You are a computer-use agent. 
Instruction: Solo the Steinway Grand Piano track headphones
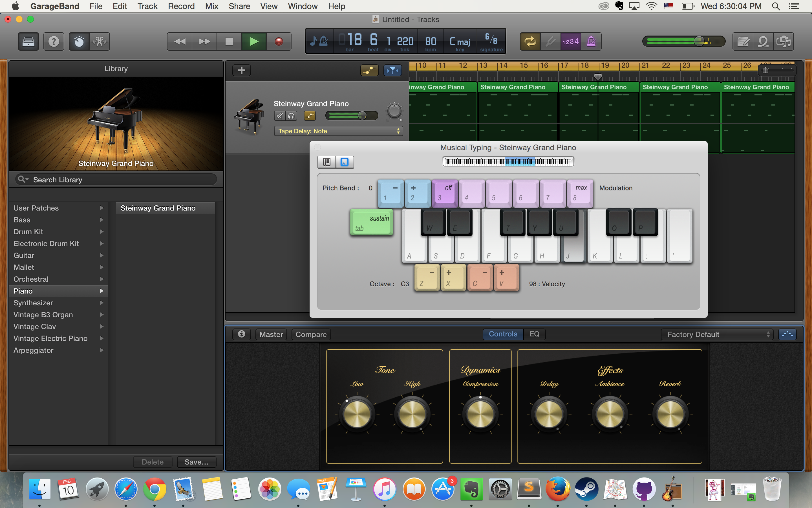tap(291, 116)
